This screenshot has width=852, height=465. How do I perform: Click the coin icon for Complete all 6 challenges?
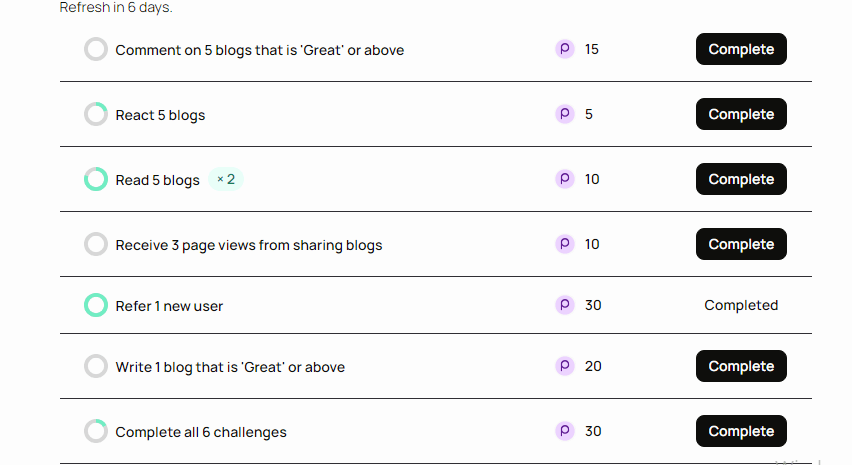tap(565, 431)
